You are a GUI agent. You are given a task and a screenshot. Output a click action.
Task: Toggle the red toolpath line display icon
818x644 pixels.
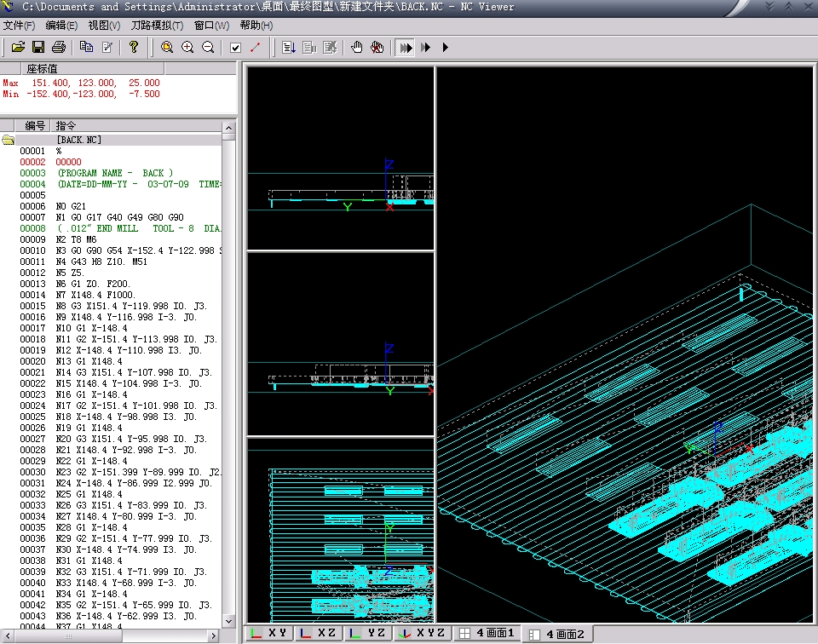pos(256,47)
